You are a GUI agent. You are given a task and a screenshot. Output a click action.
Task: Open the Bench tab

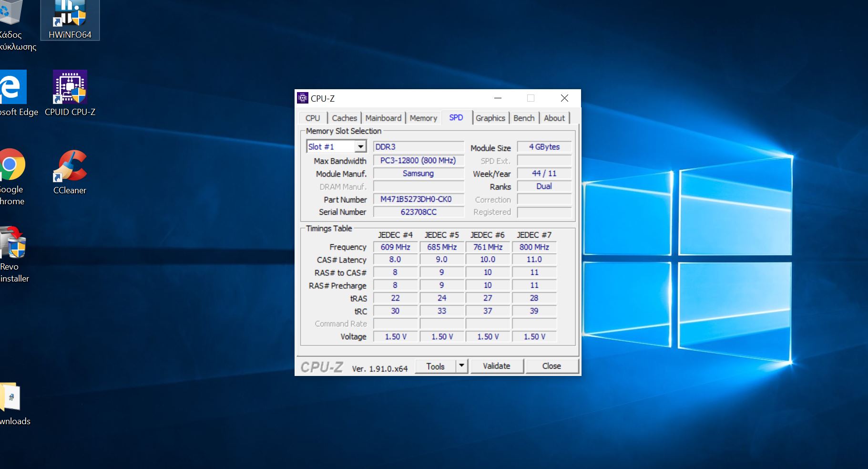click(x=524, y=118)
